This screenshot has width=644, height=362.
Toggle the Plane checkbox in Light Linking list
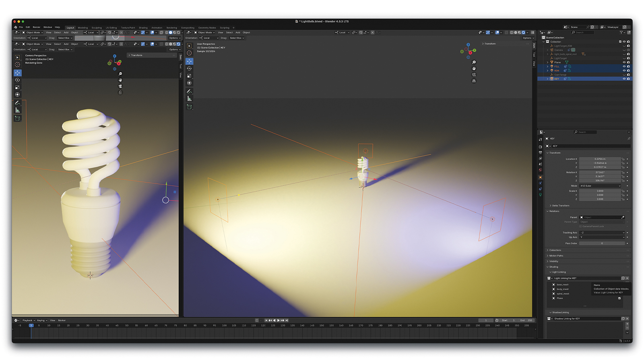pos(619,298)
